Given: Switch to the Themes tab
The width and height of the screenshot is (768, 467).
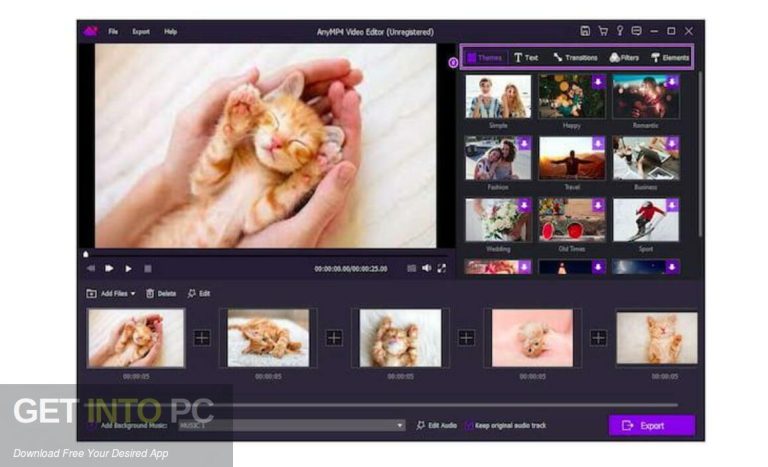Looking at the screenshot, I should pyautogui.click(x=484, y=58).
